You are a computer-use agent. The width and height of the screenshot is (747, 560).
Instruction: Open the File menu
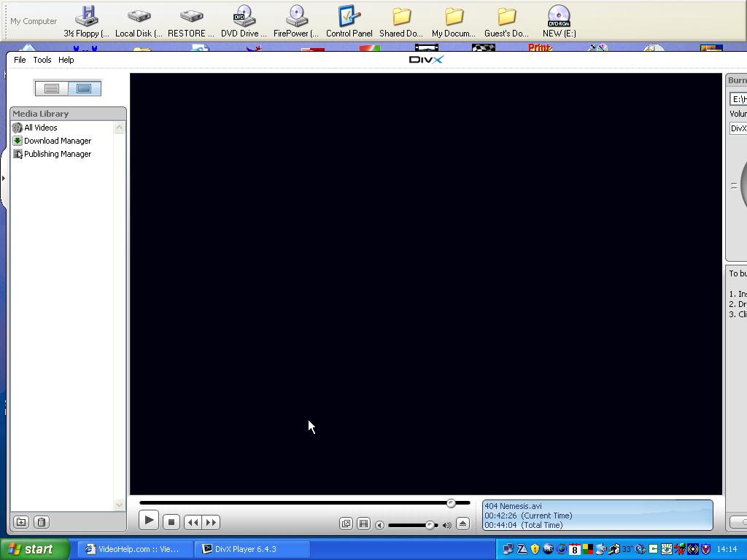(x=20, y=60)
